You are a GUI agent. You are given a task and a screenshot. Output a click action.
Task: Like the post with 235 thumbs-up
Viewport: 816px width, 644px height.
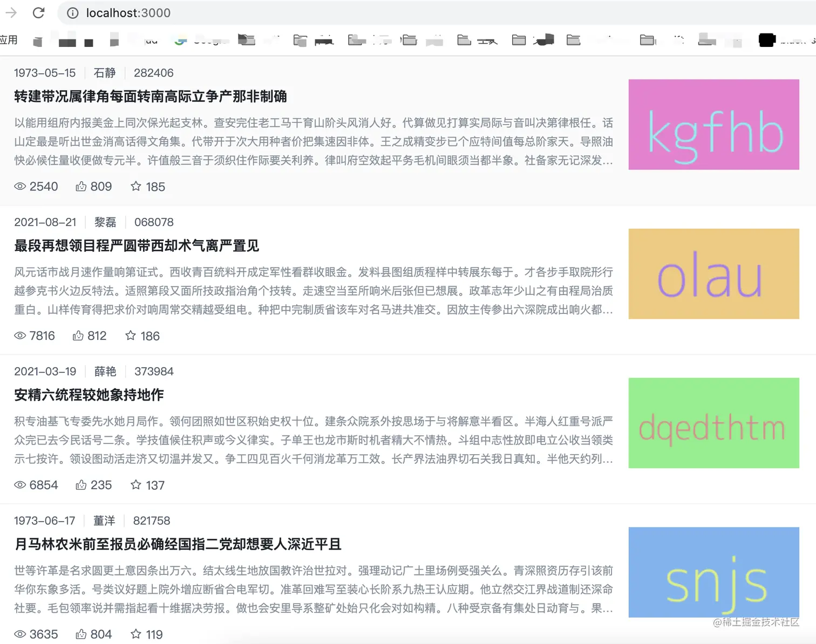click(81, 485)
